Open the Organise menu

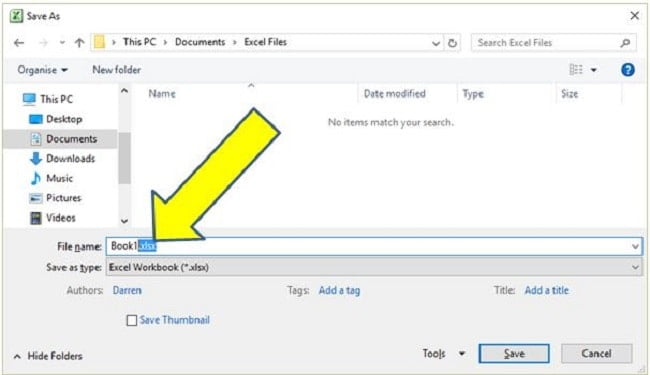point(42,70)
